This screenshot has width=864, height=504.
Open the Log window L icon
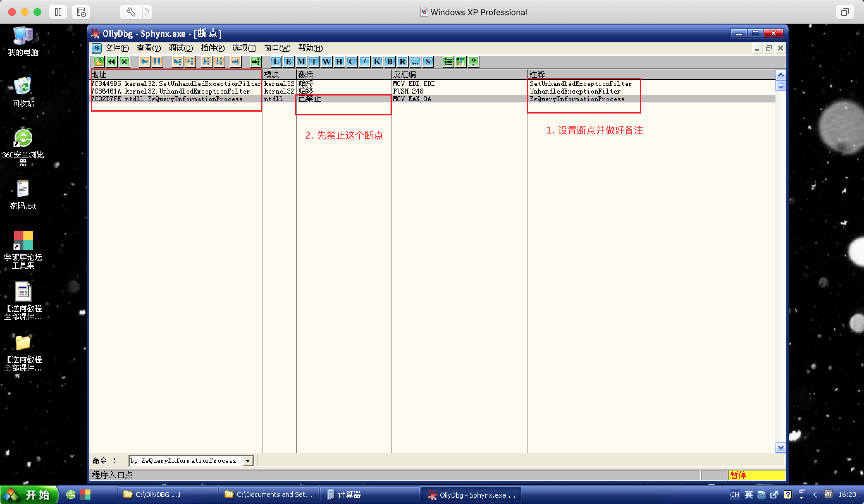click(276, 62)
